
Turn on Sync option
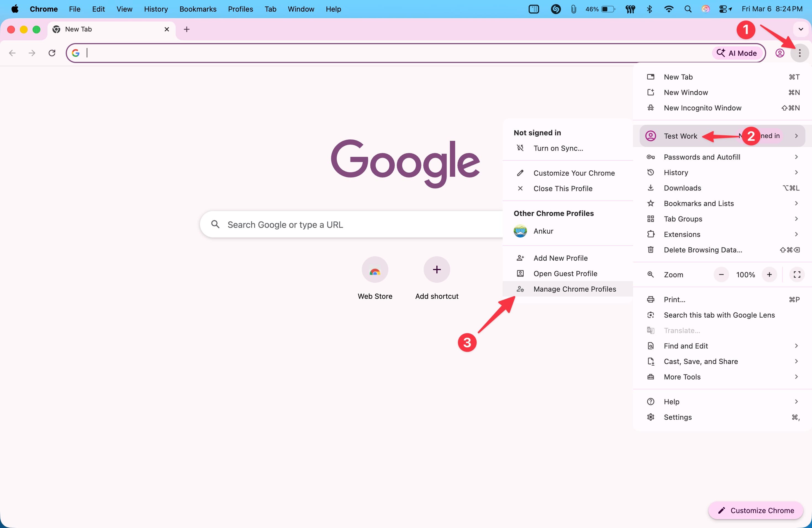point(558,148)
